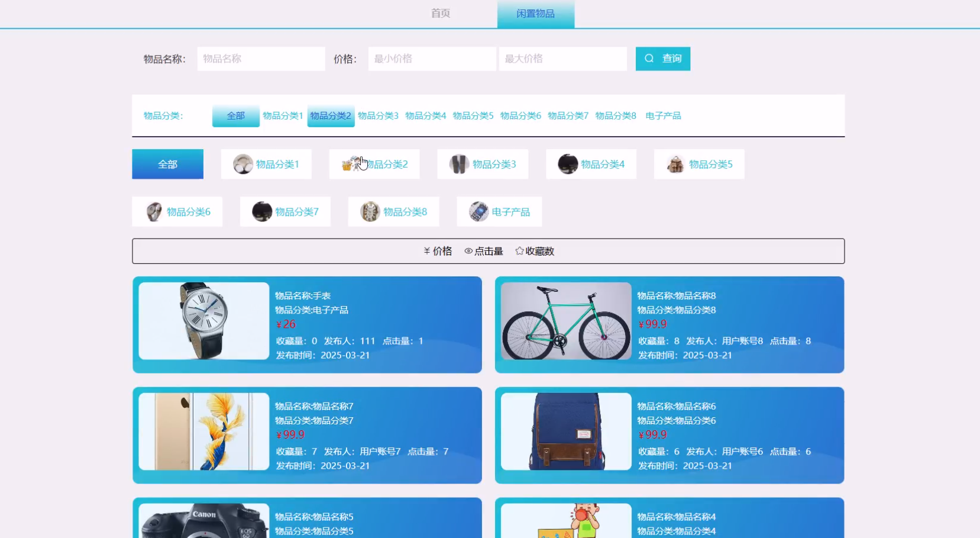Image resolution: width=980 pixels, height=538 pixels.
Task: Focus the 最小价格 input field
Action: click(432, 59)
